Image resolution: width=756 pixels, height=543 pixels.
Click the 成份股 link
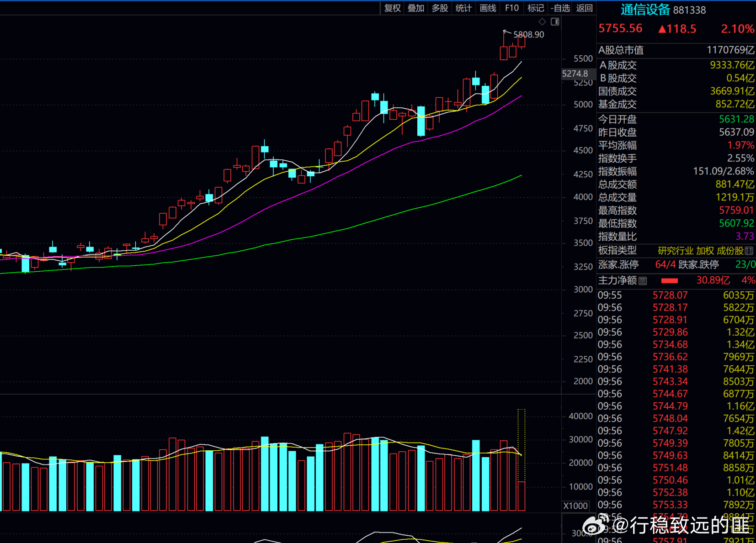pos(730,251)
